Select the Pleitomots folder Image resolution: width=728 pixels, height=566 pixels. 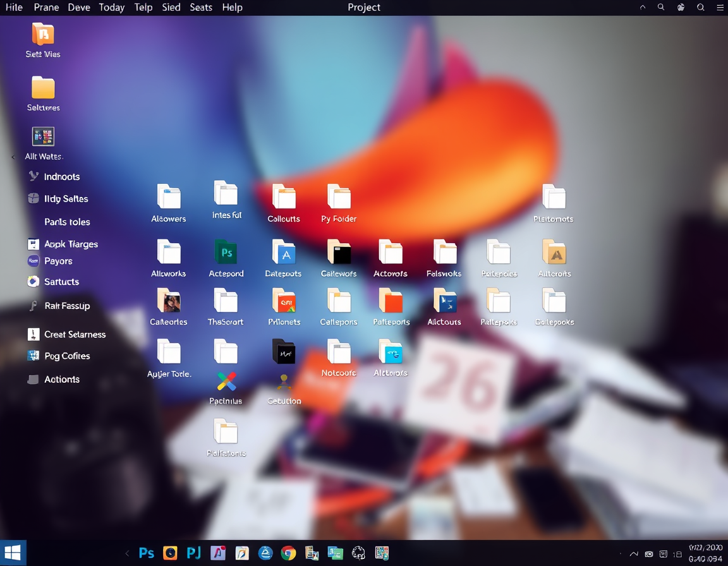554,196
